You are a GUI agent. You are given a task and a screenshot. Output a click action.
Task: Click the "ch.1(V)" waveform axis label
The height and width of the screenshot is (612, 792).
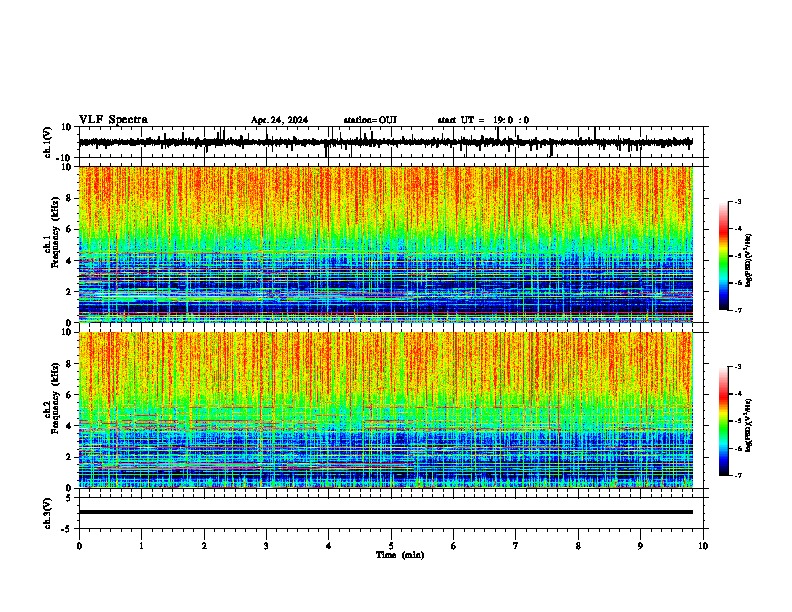point(48,142)
